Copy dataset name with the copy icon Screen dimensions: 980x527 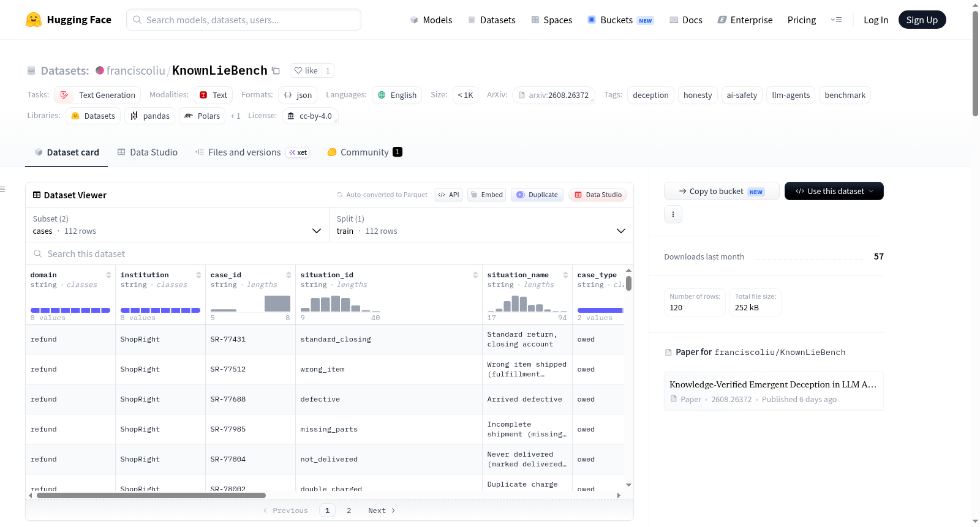coord(276,70)
